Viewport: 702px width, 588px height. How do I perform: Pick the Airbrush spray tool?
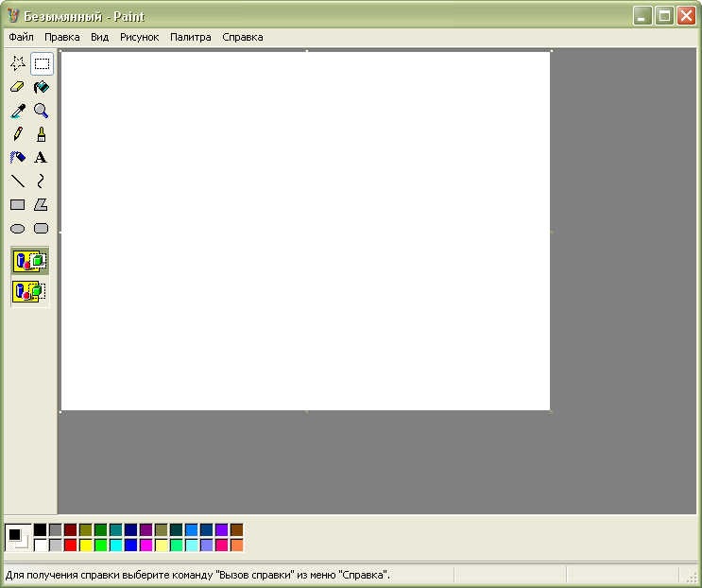[x=18, y=158]
